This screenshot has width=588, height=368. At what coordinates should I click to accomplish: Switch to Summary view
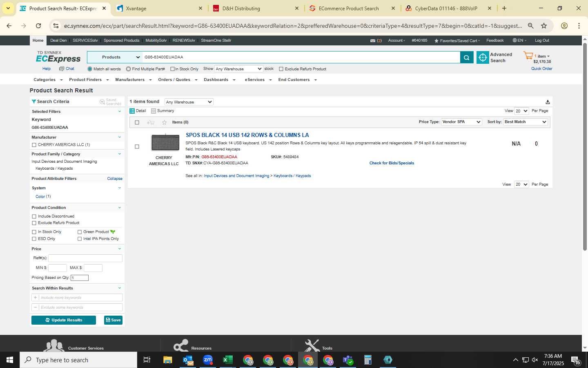(163, 111)
